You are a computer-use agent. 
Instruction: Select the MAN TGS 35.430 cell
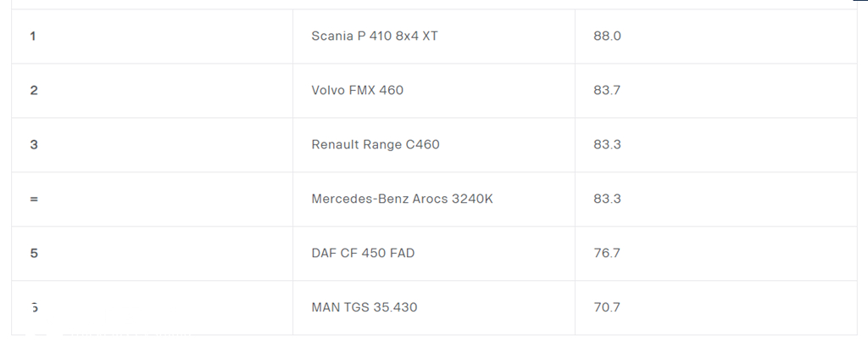coord(364,307)
